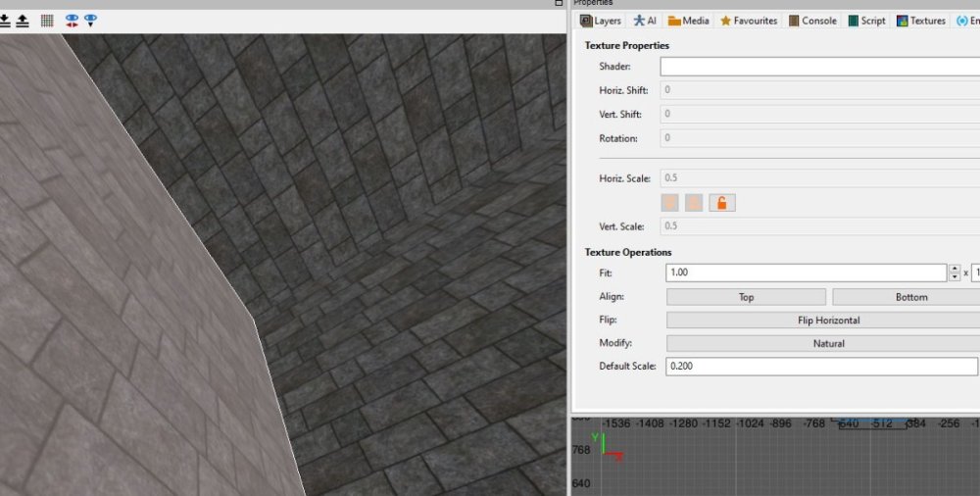The height and width of the screenshot is (496, 980).
Task: Click the camera strafe eye icon
Action: (72, 21)
